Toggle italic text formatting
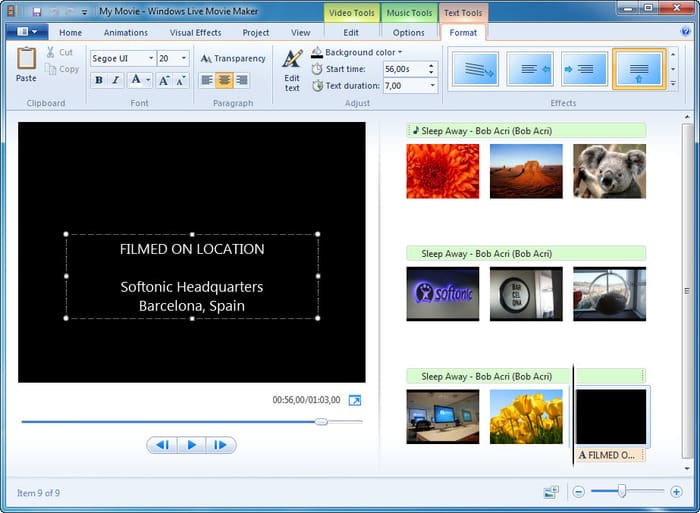The height and width of the screenshot is (513, 700). (115, 80)
